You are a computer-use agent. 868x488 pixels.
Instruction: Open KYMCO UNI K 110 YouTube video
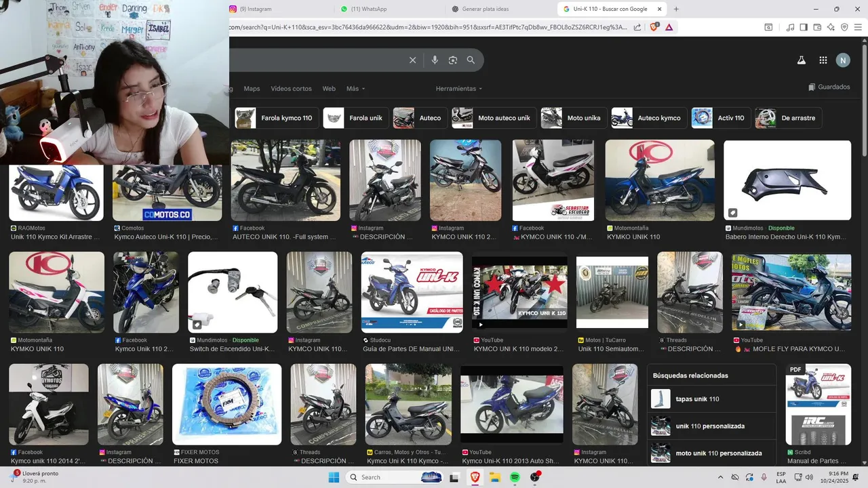point(519,292)
